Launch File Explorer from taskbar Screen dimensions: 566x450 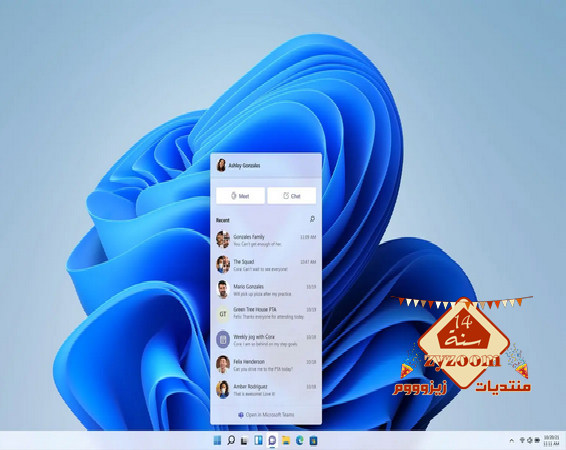[x=286, y=440]
